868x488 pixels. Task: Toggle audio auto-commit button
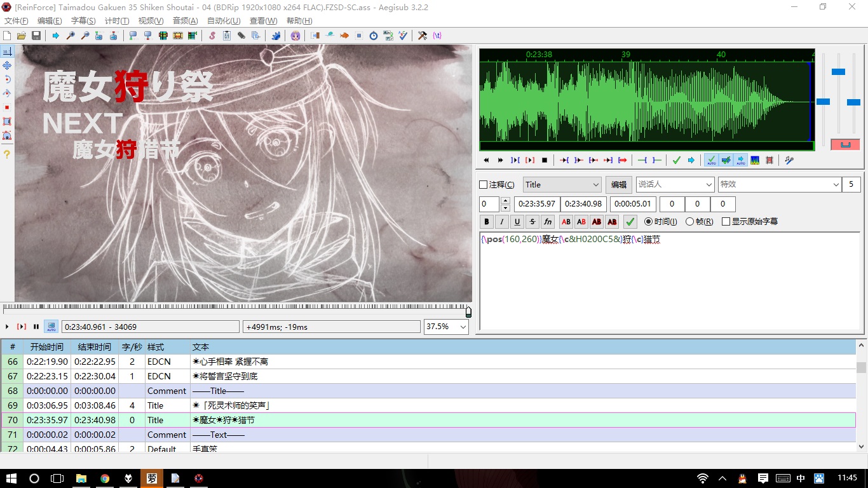711,160
